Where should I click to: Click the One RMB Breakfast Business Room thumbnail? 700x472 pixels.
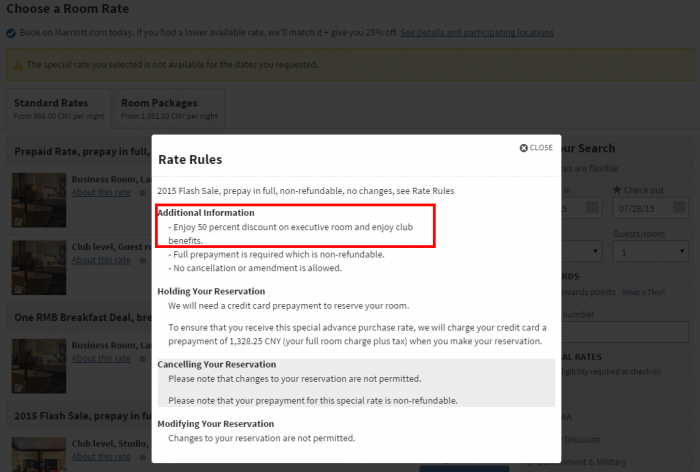[x=39, y=366]
